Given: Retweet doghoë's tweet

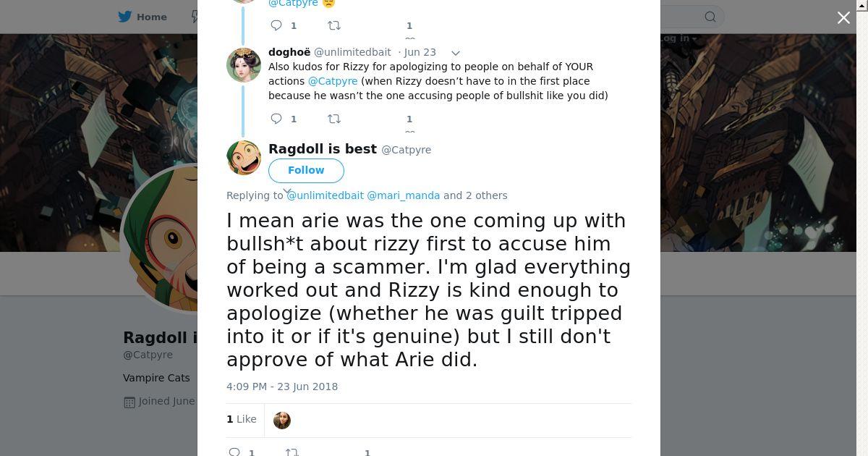Looking at the screenshot, I should point(334,119).
